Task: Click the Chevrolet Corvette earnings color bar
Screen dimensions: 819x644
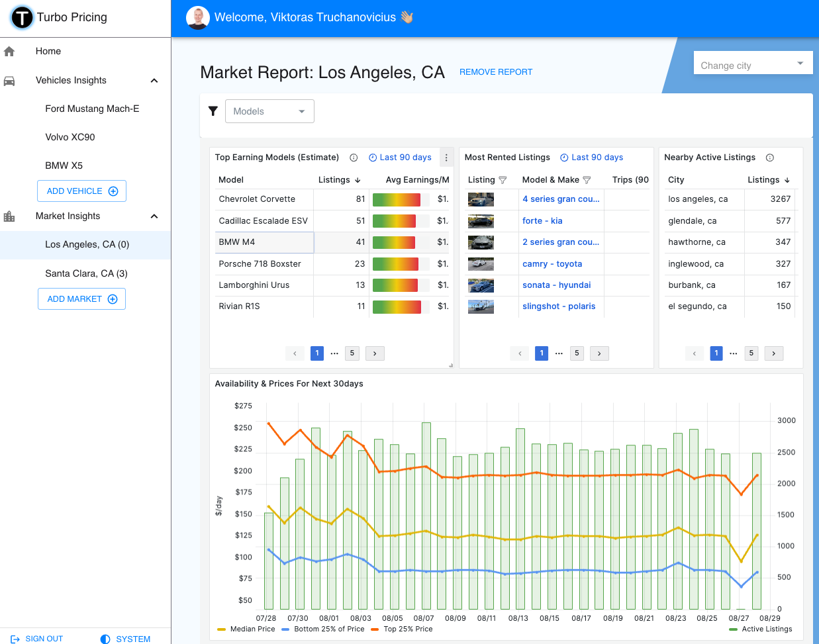Action: pyautogui.click(x=396, y=199)
